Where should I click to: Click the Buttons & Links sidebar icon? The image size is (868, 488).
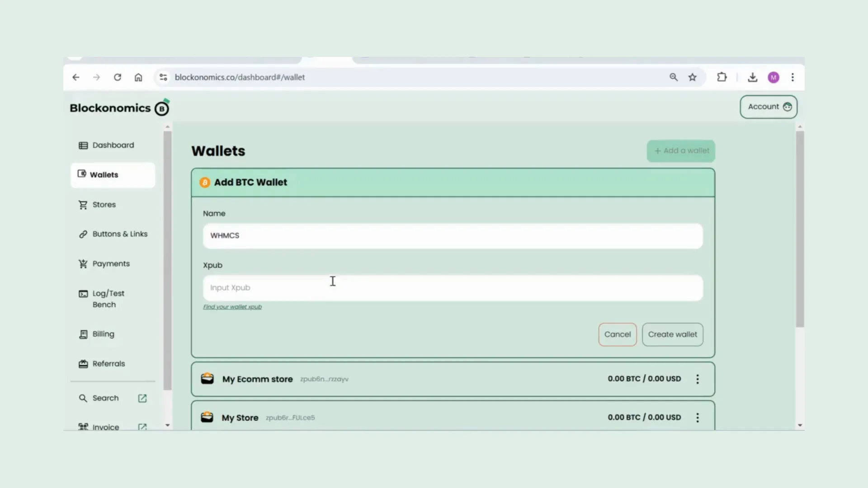83,234
